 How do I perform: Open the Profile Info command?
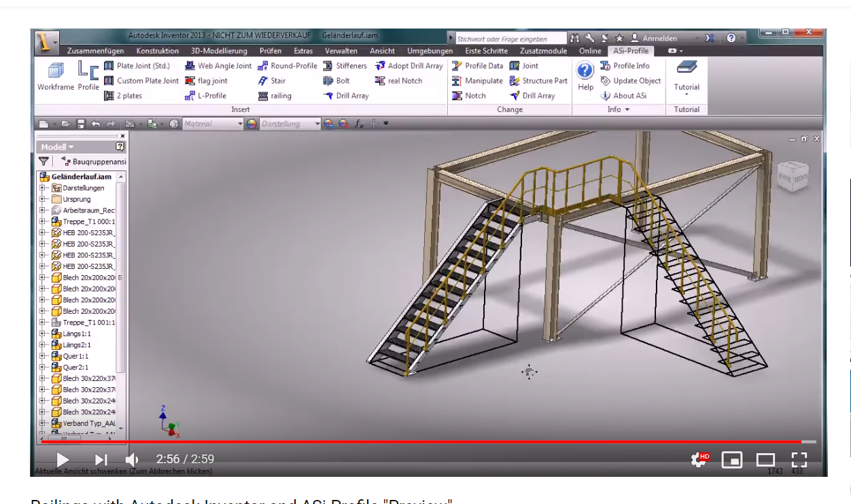click(x=629, y=65)
